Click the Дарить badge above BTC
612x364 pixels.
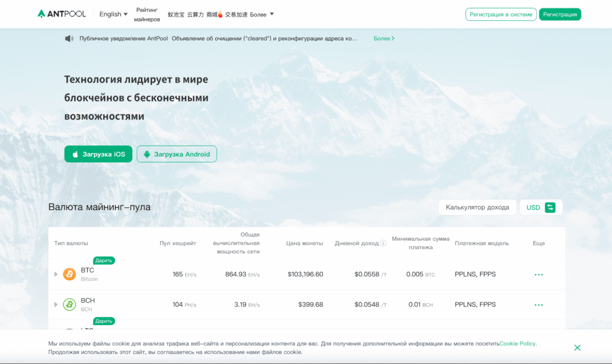pos(104,261)
